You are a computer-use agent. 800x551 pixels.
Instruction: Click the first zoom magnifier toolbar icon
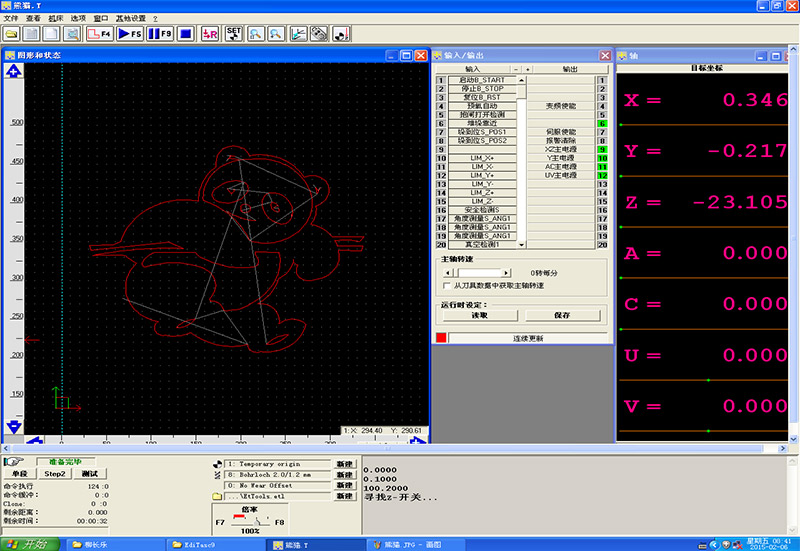[x=256, y=34]
